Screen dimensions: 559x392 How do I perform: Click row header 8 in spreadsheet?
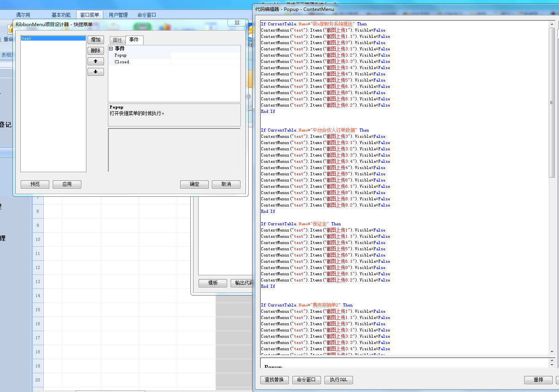38,211
